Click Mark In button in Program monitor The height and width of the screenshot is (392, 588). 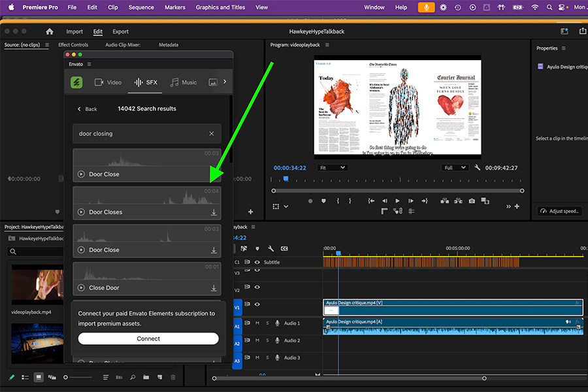pos(338,201)
